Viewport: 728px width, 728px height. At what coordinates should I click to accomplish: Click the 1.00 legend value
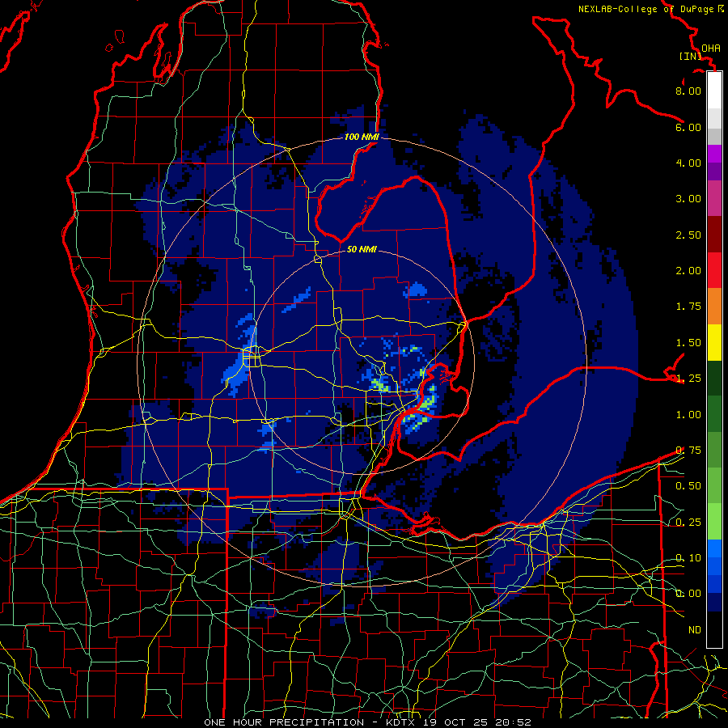tap(688, 415)
